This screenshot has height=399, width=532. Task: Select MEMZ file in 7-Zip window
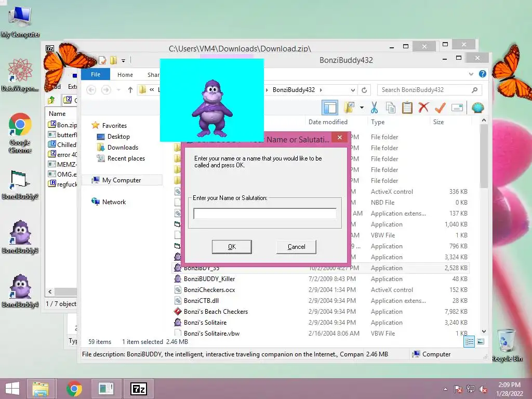62,165
